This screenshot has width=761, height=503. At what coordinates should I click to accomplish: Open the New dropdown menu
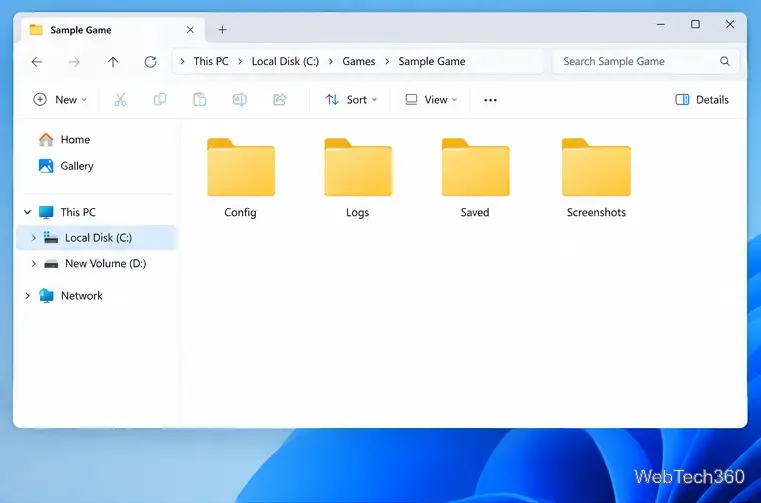[x=60, y=100]
